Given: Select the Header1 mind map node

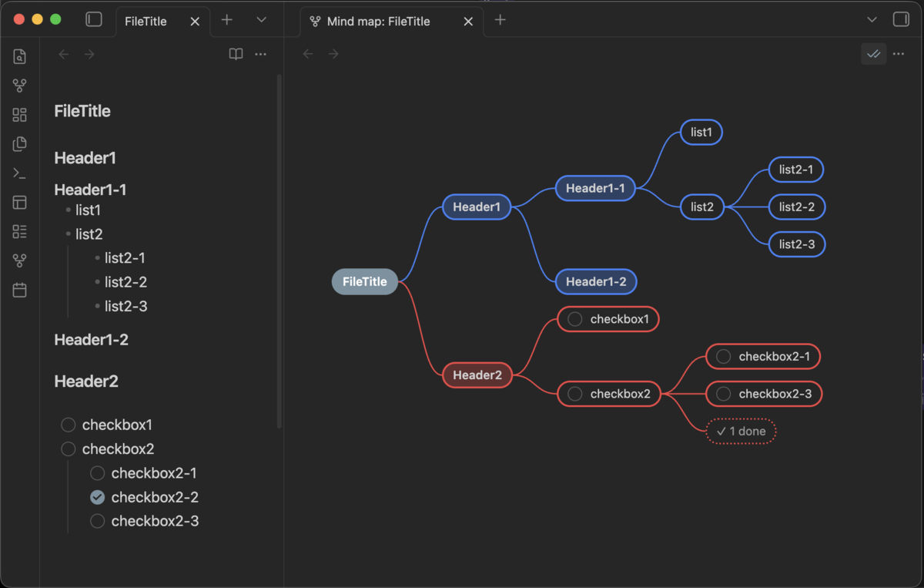Looking at the screenshot, I should click(477, 207).
